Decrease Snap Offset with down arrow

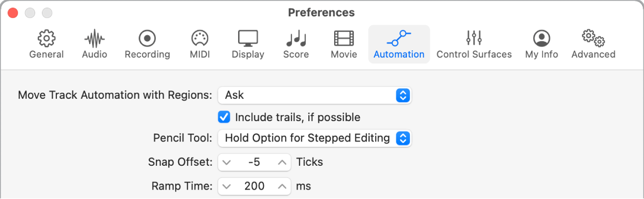(227, 162)
